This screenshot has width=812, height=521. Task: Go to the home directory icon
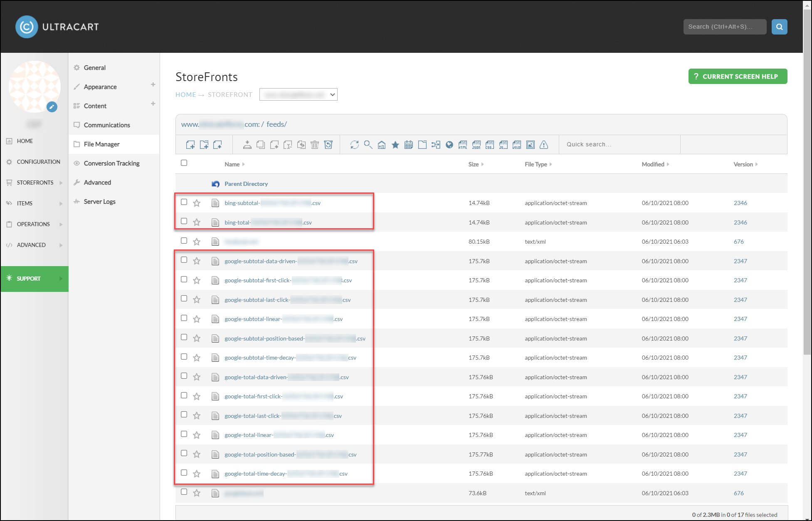382,145
